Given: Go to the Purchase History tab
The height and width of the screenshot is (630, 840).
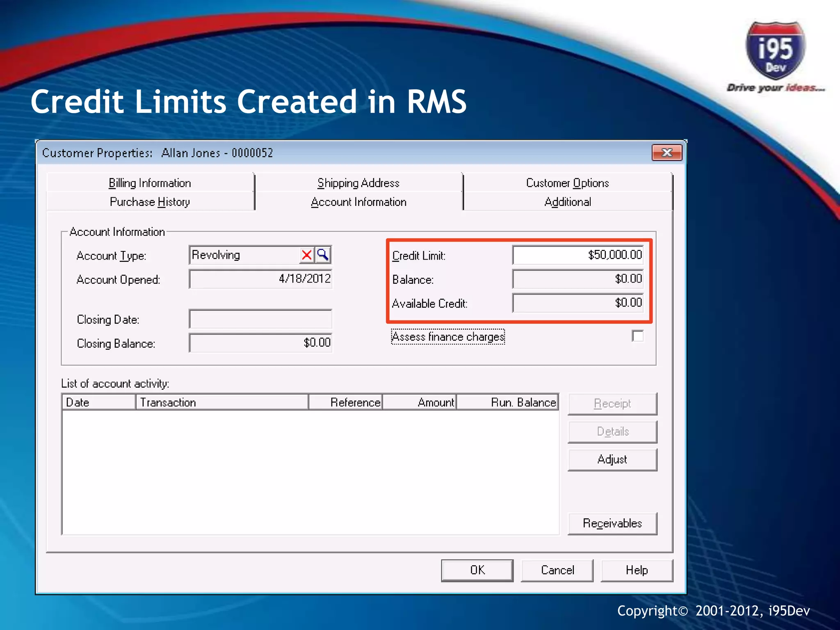Looking at the screenshot, I should pos(150,202).
